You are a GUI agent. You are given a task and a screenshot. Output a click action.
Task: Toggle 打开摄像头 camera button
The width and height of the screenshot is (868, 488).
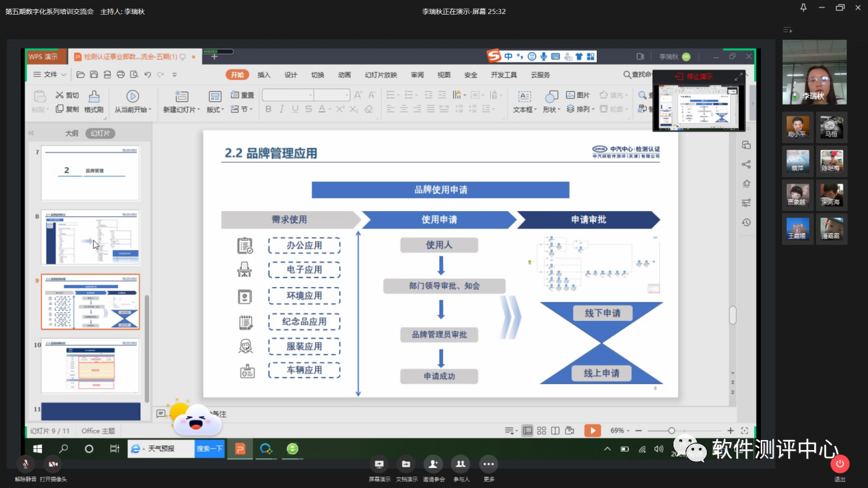[x=53, y=464]
